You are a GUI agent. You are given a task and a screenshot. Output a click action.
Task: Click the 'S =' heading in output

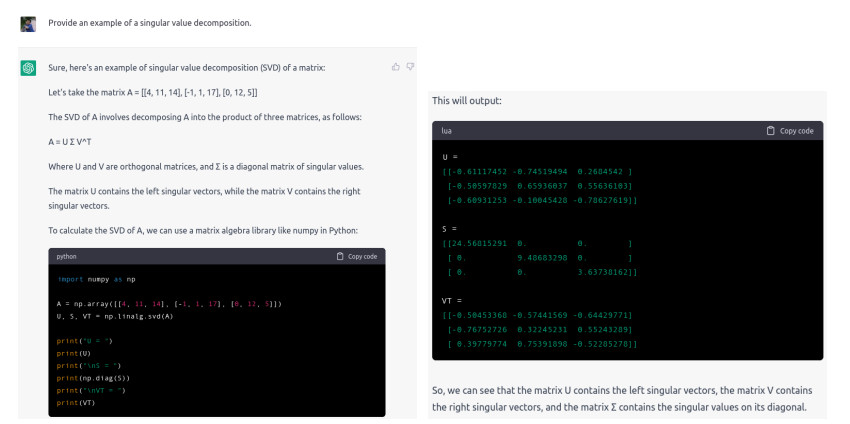pyautogui.click(x=449, y=229)
